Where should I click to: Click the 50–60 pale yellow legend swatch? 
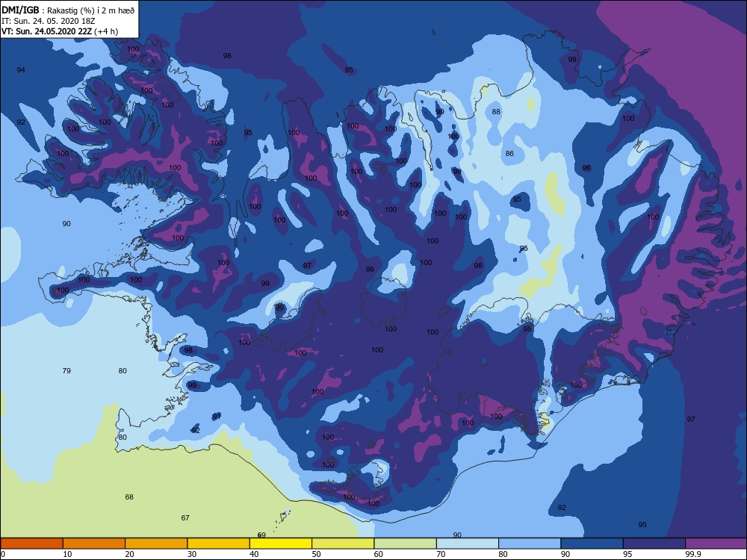pyautogui.click(x=343, y=544)
